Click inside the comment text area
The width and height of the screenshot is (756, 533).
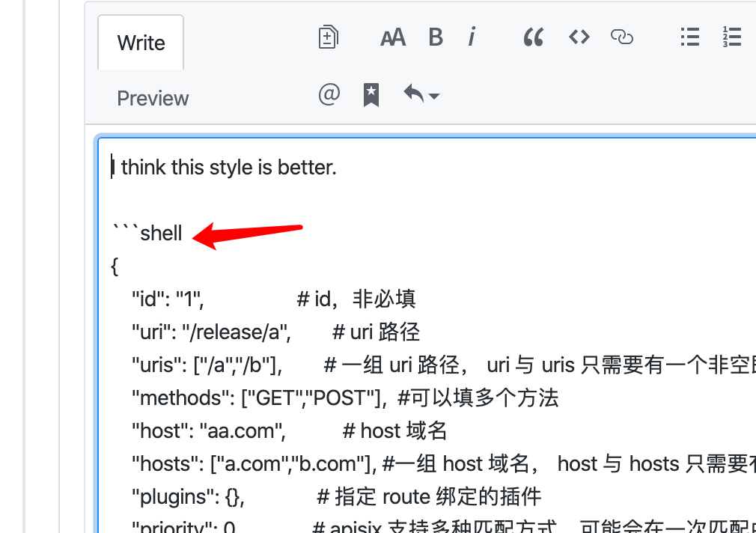[427, 335]
